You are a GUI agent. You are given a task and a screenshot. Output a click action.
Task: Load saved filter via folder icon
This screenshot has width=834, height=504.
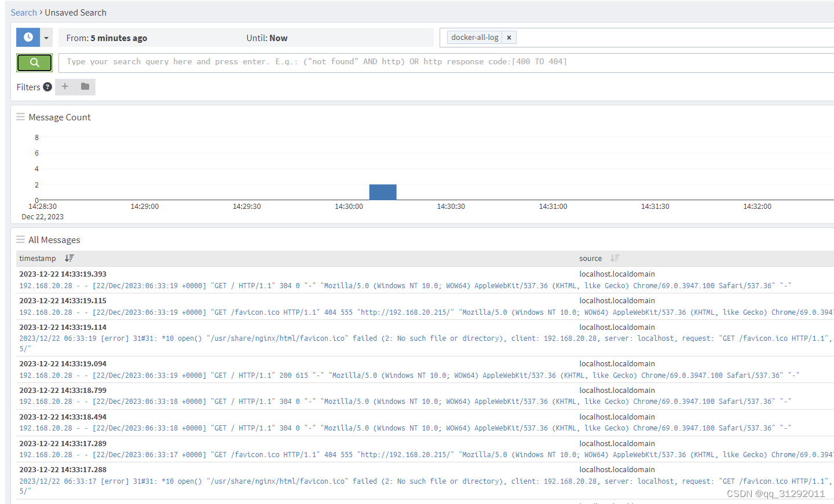click(x=85, y=87)
